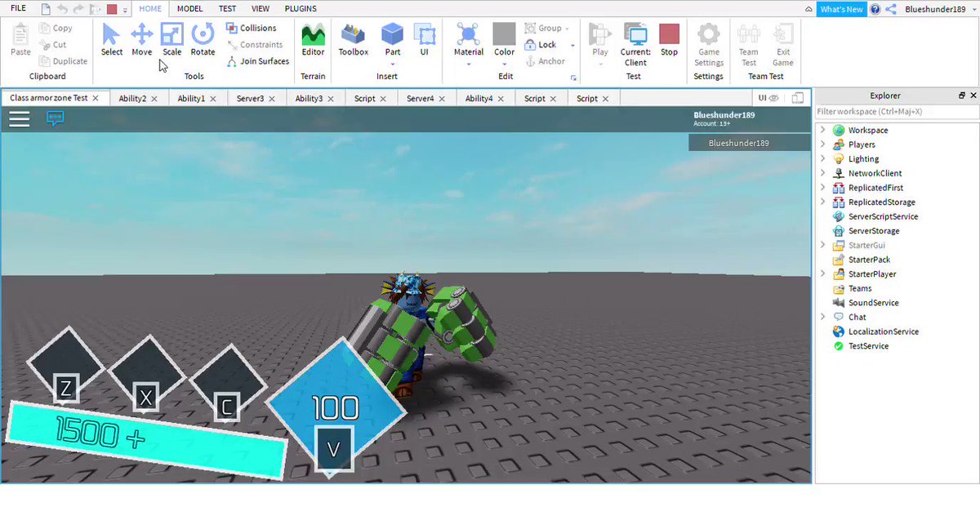Open the in-game chat bubble
This screenshot has height=507, width=980.
(56, 119)
